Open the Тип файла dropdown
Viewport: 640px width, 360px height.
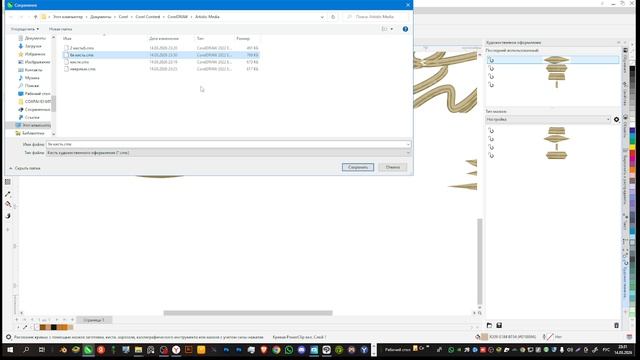(228, 153)
